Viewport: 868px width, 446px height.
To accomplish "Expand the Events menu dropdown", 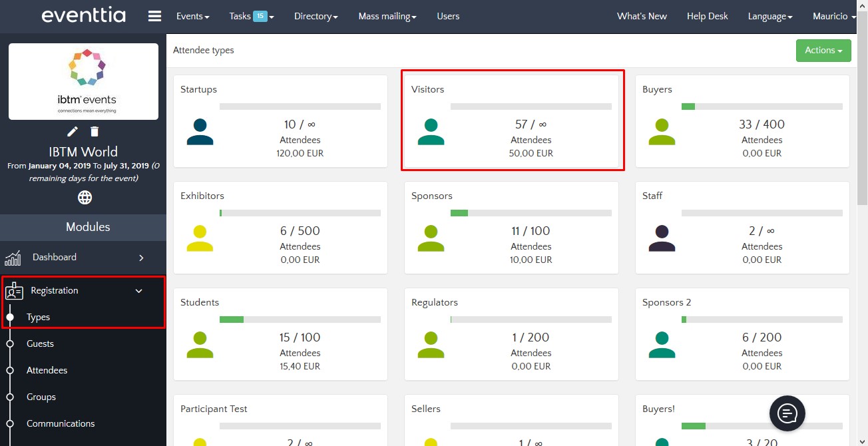I will coord(193,16).
